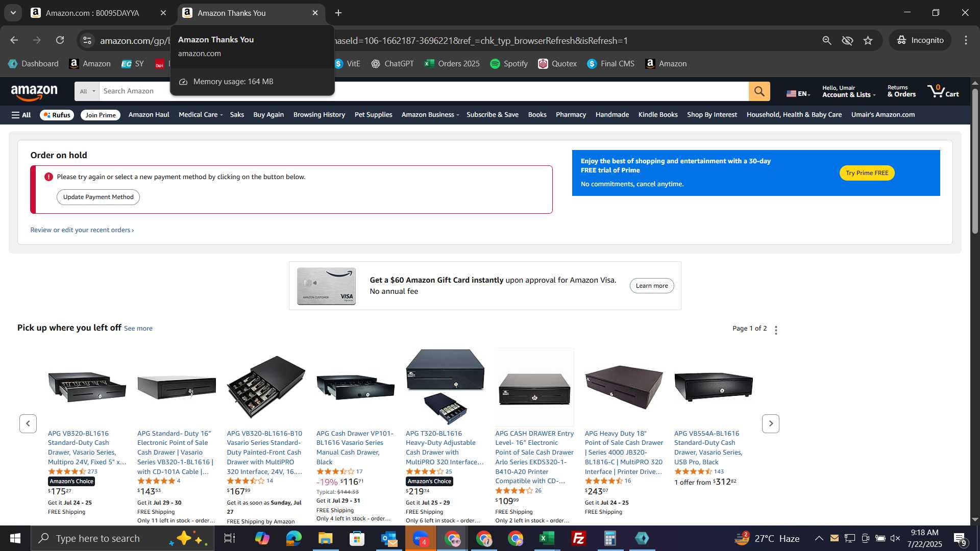980x551 pixels.
Task: Open APG T320-BL1616 Heavy-Duty product title
Action: [445, 447]
